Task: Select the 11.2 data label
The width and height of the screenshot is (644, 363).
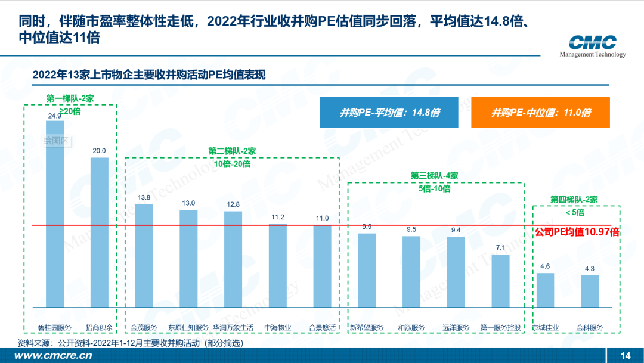Action: click(278, 217)
